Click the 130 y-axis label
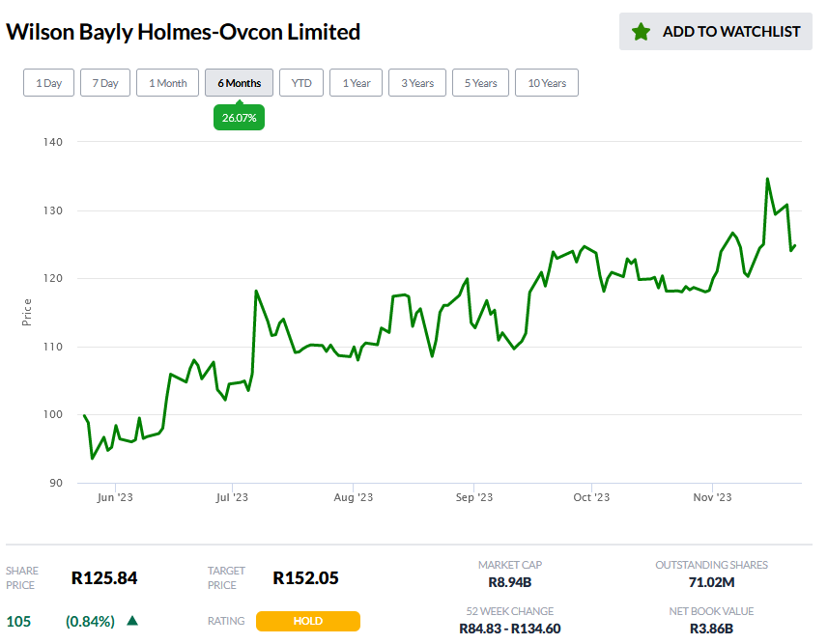Image resolution: width=828 pixels, height=644 pixels. pyautogui.click(x=53, y=210)
